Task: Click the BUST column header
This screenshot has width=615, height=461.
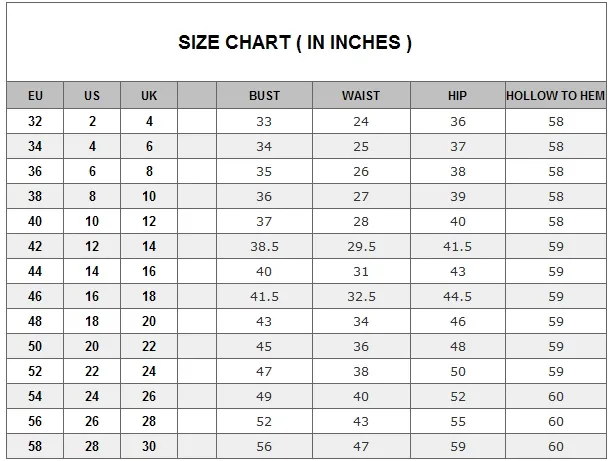Action: click(x=264, y=95)
